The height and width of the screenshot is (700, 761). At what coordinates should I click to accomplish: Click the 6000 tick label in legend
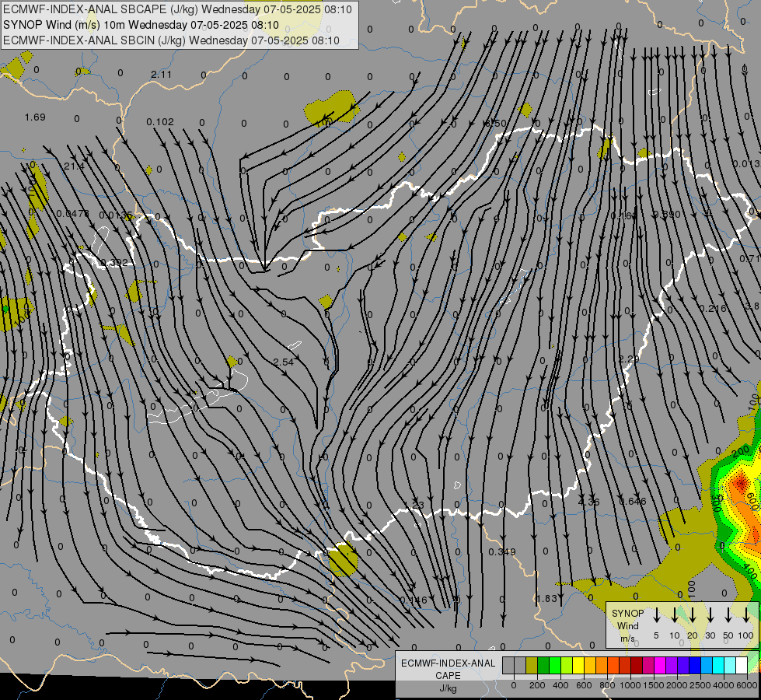pos(747,685)
